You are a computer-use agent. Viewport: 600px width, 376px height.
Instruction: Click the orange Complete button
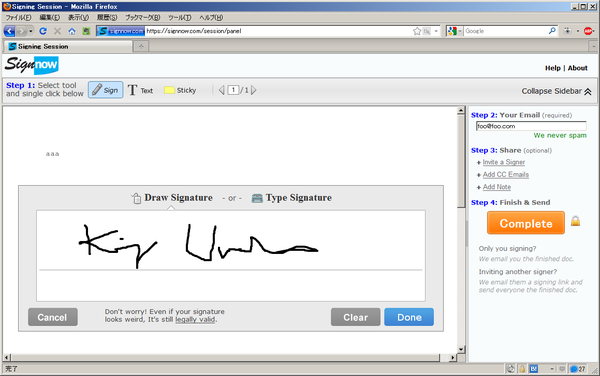(x=526, y=223)
